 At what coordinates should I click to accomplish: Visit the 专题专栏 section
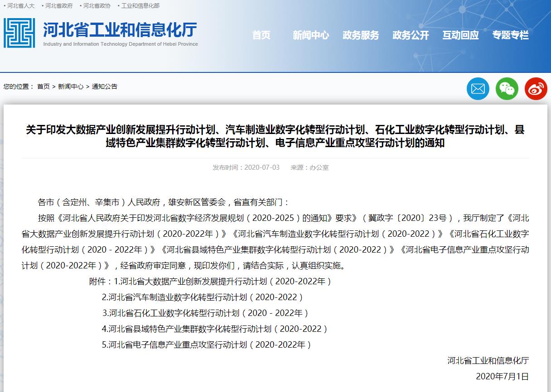click(x=511, y=35)
